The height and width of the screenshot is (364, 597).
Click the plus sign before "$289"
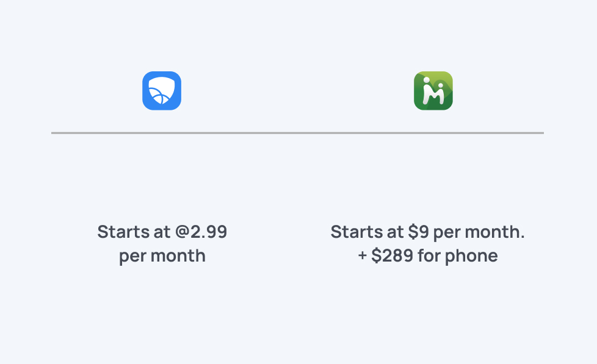[362, 255]
